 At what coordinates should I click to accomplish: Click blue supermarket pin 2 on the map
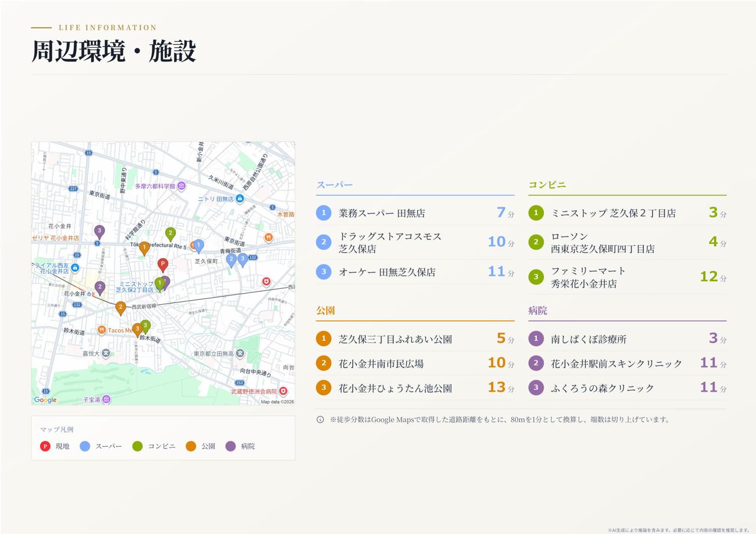click(232, 260)
